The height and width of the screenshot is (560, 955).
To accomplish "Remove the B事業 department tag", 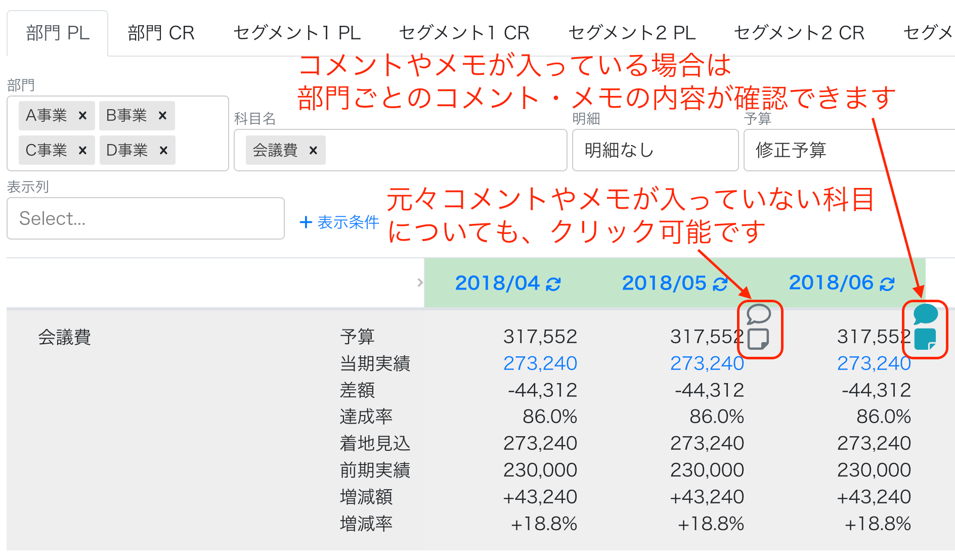I will click(x=162, y=116).
